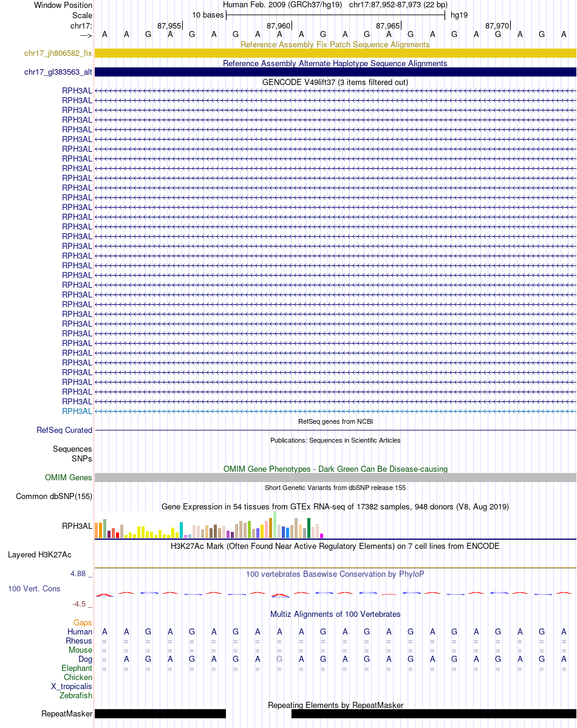Click the chr17: ruler label

pyautogui.click(x=81, y=26)
